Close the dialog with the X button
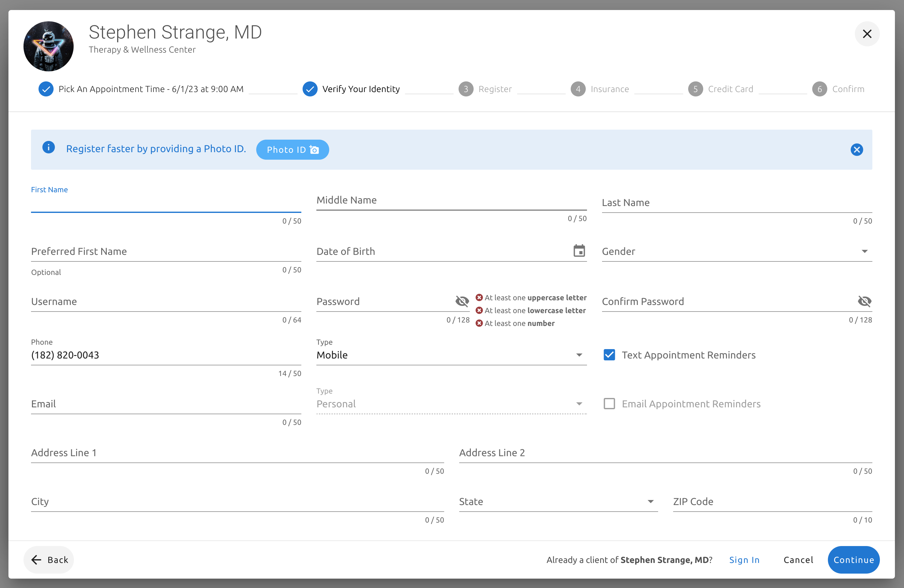This screenshot has width=904, height=588. pos(866,34)
